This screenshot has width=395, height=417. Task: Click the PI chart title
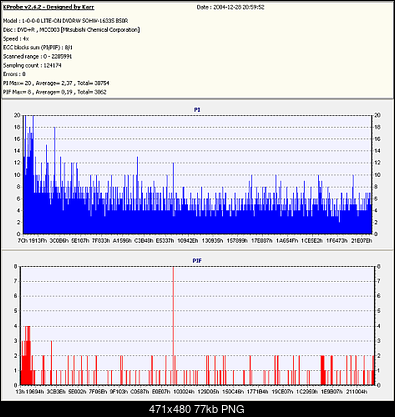(x=197, y=109)
